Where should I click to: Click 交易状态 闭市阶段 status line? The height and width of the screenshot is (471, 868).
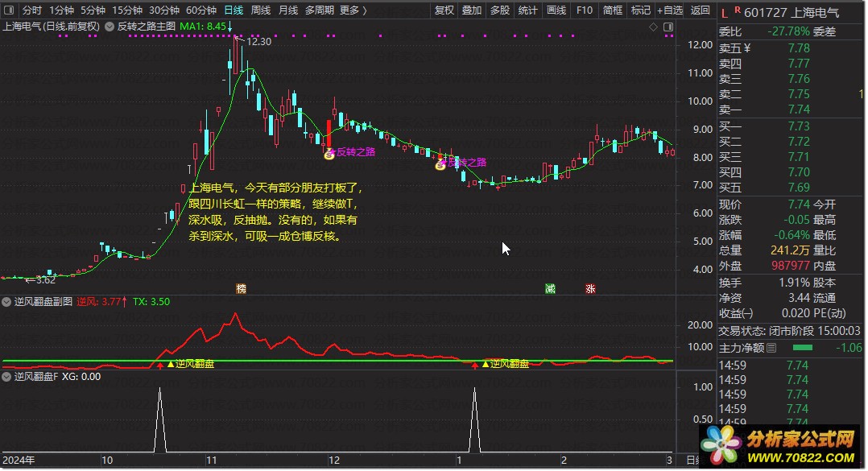pyautogui.click(x=790, y=331)
